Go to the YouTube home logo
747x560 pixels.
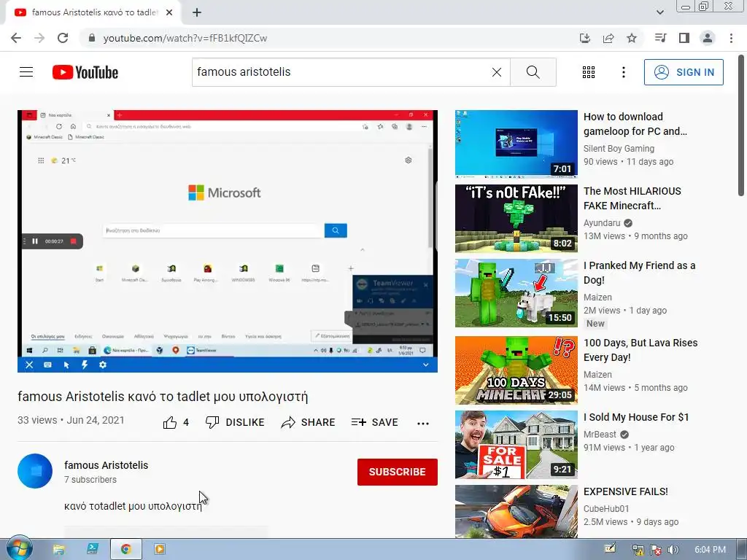pos(85,72)
